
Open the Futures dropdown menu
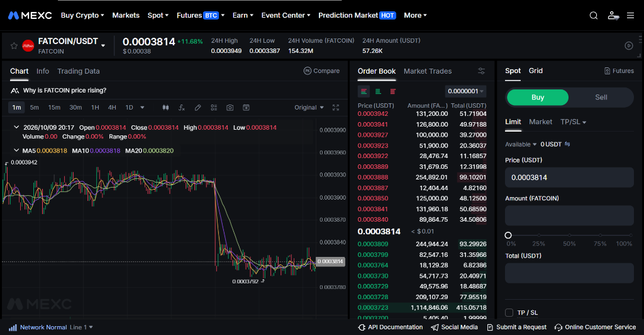click(x=201, y=16)
